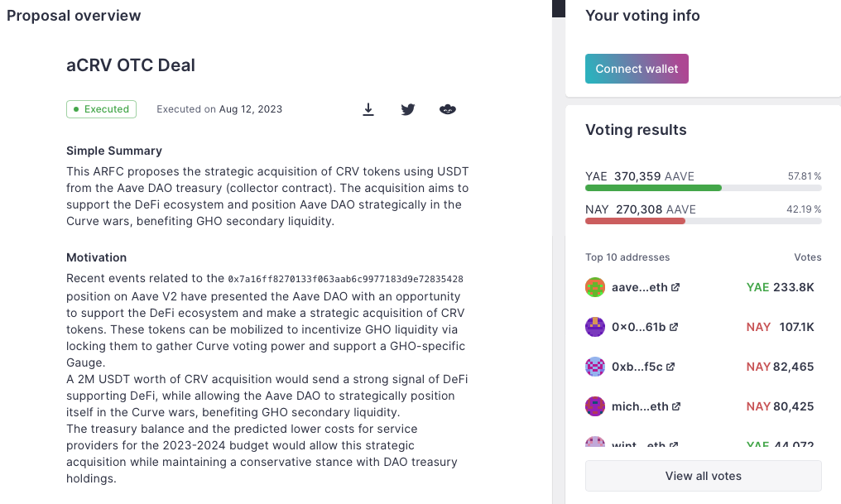Screen dimensions: 841x504
Task: Click the 0x7a16ff82... position address
Action: 346,280
